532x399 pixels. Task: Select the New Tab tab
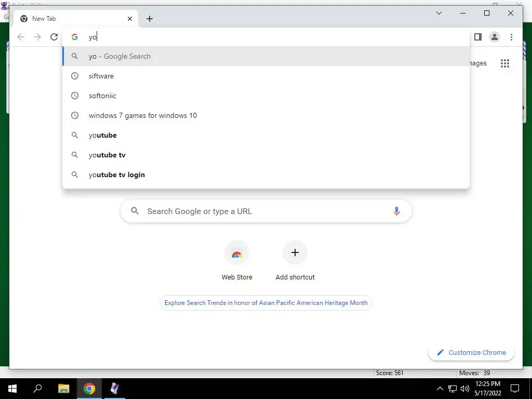click(75, 19)
